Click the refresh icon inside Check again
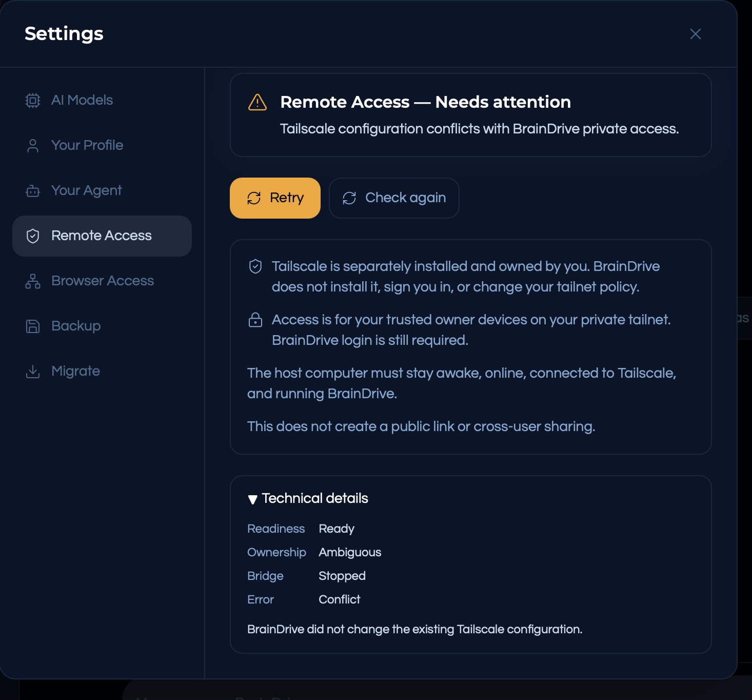 (x=349, y=198)
